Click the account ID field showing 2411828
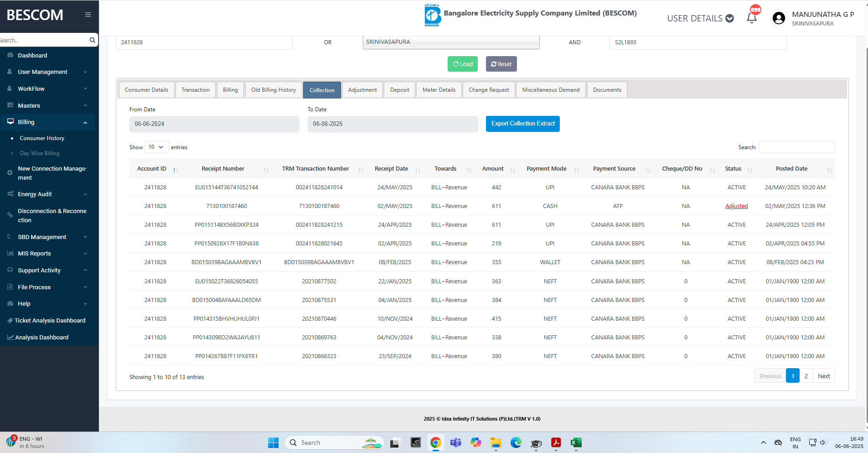Viewport: 868px width, 453px height. pos(204,42)
